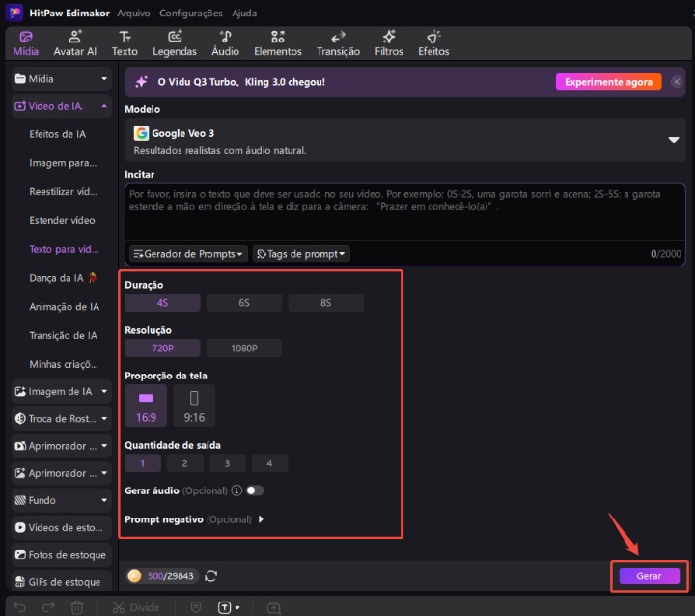Open the Filtros tab

pyautogui.click(x=389, y=43)
